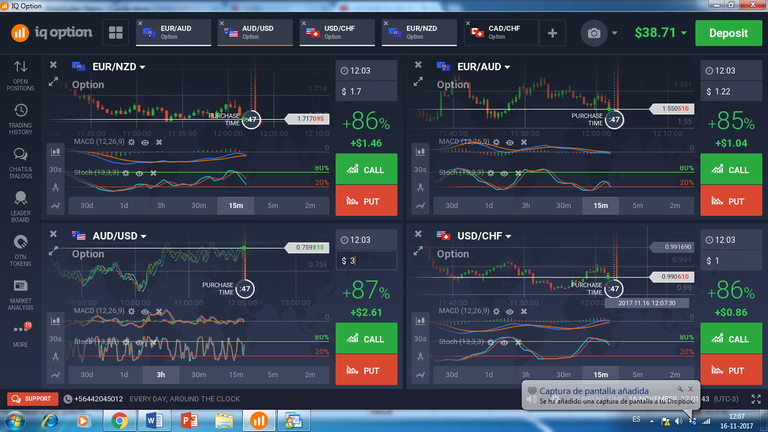The image size is (768, 432).
Task: Open Trading History in sidebar
Action: pyautogui.click(x=21, y=119)
